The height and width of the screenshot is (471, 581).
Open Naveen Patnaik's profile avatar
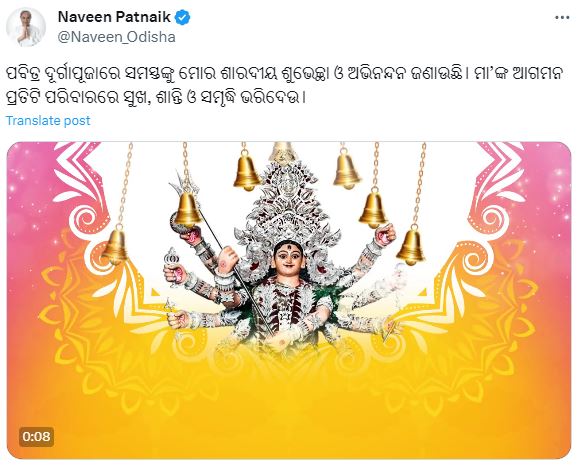pos(26,27)
